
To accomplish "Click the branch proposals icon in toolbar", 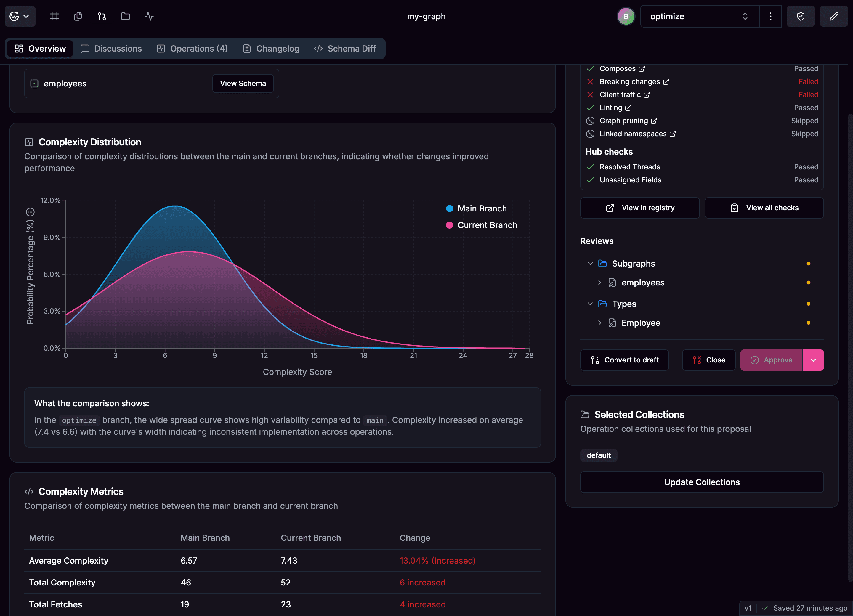I will pos(102,16).
